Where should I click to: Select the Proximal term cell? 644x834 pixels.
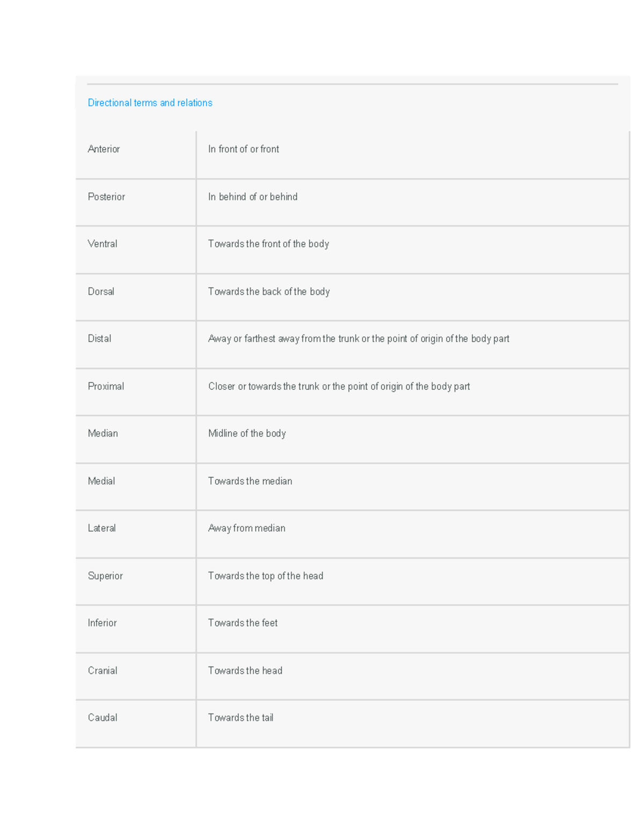pos(106,386)
